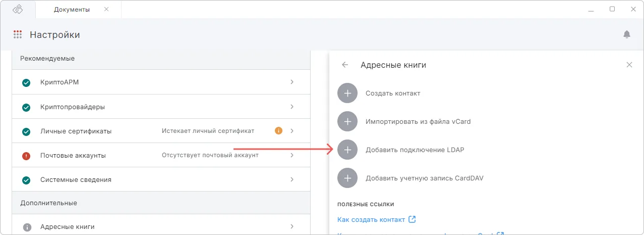Maximize the application window
644x235 pixels.
click(x=612, y=9)
